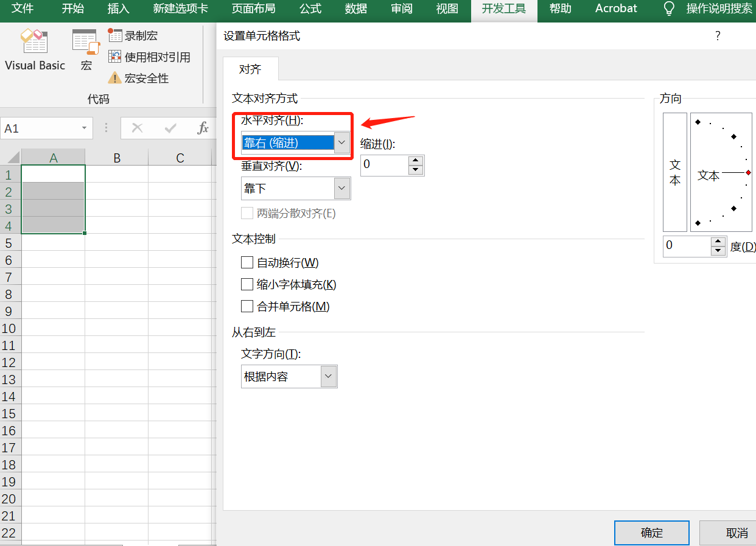The width and height of the screenshot is (756, 546).
Task: Open the 水平对齐 dropdown
Action: tap(341, 142)
